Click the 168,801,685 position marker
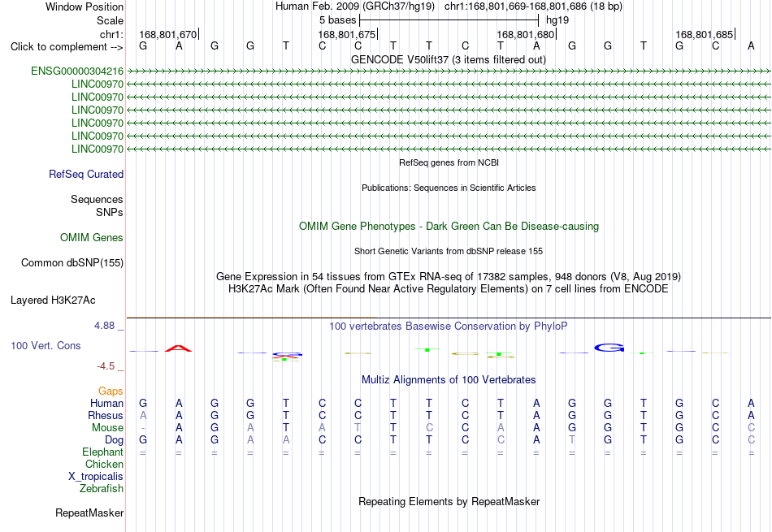Screen dimensions: 772x532 [704, 34]
